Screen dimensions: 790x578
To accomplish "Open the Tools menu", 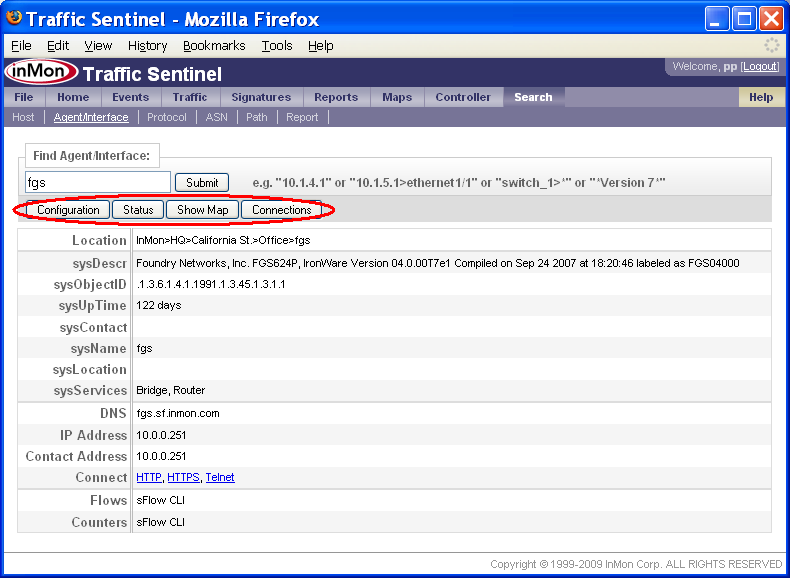I will pos(277,46).
